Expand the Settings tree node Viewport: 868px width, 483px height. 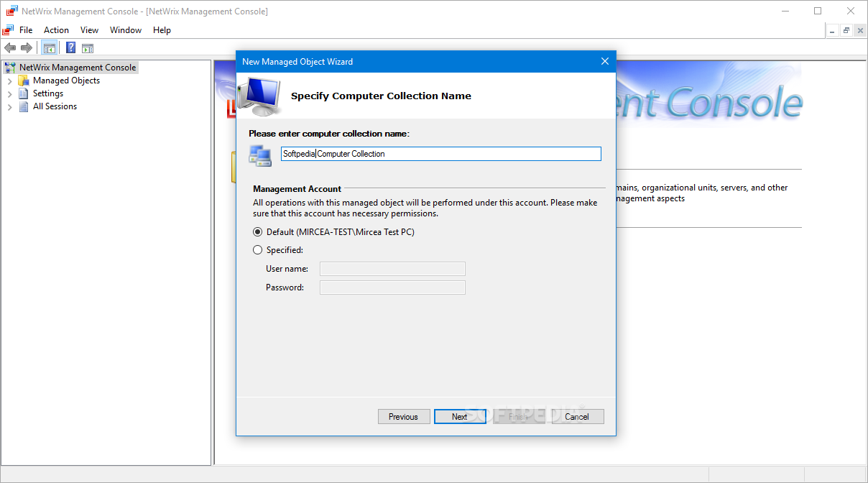click(9, 94)
